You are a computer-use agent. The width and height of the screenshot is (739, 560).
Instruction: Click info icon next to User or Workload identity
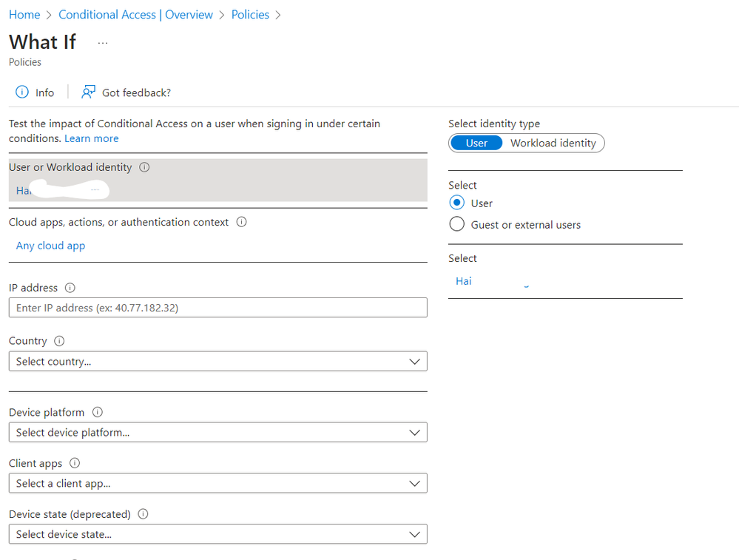coord(144,167)
